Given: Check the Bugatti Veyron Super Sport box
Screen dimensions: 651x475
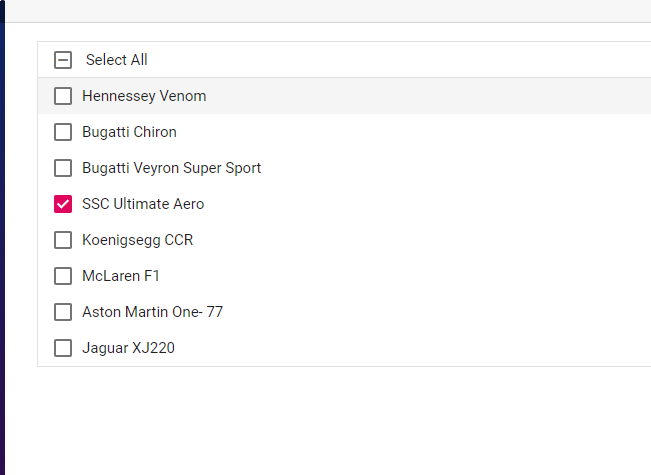Looking at the screenshot, I should (63, 168).
